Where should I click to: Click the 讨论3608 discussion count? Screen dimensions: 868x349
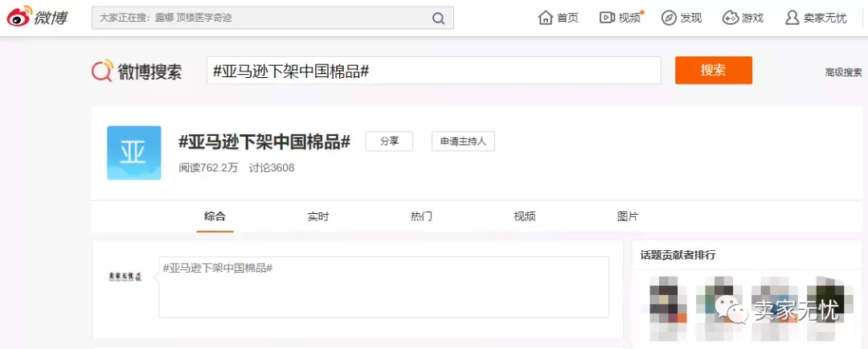(x=272, y=167)
